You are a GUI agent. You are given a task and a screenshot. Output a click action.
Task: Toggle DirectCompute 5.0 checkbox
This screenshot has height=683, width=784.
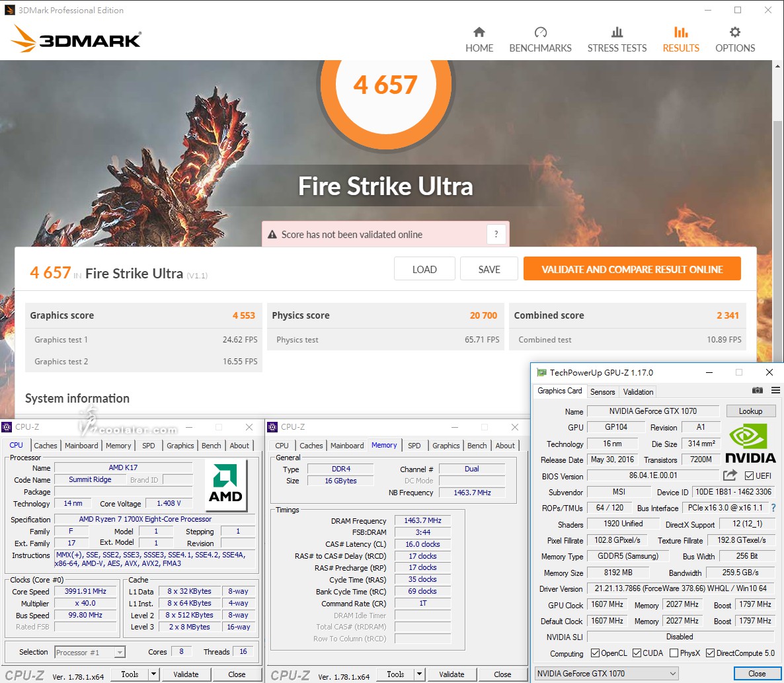click(710, 653)
